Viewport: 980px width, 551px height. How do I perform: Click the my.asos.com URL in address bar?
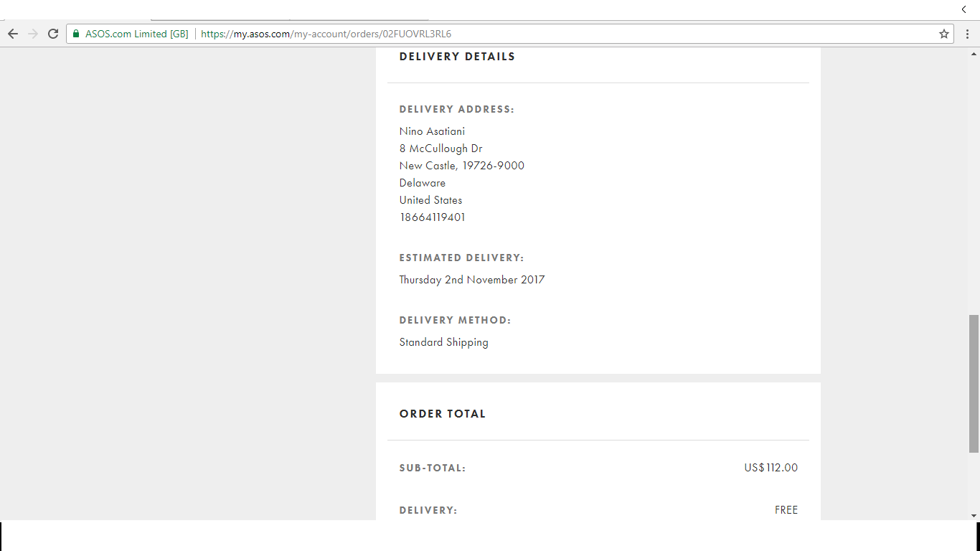326,34
